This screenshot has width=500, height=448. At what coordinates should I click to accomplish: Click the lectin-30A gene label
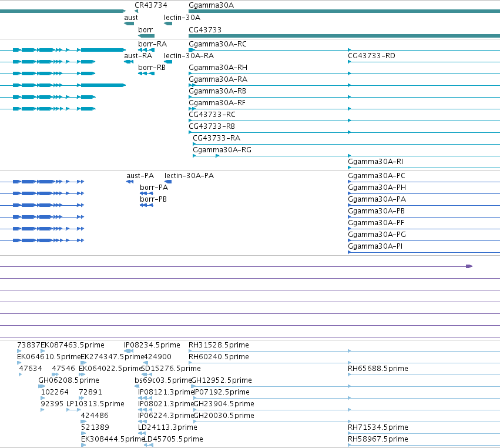(x=182, y=18)
